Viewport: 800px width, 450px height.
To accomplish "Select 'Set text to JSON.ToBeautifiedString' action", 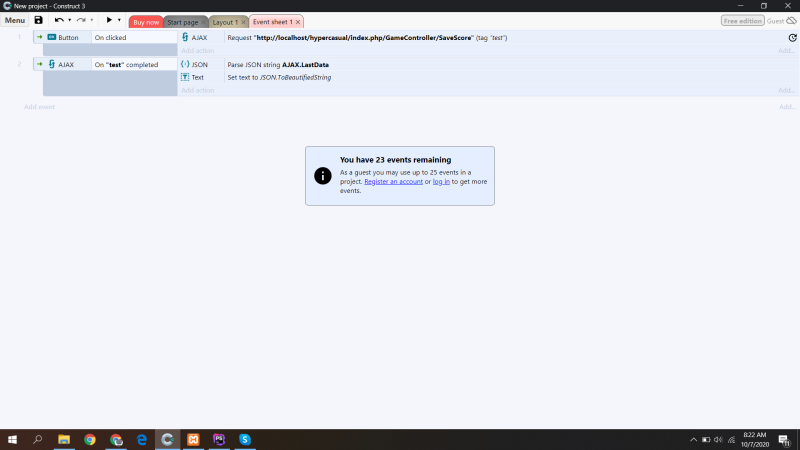I will point(279,78).
